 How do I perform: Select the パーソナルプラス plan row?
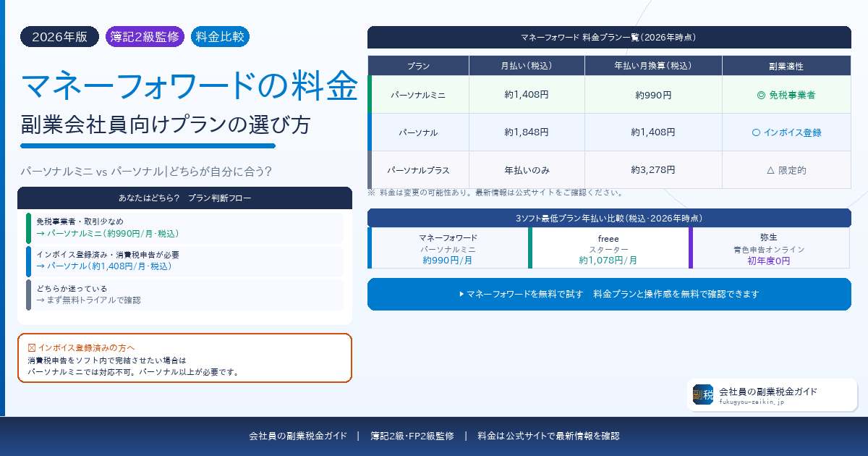pyautogui.click(x=418, y=169)
